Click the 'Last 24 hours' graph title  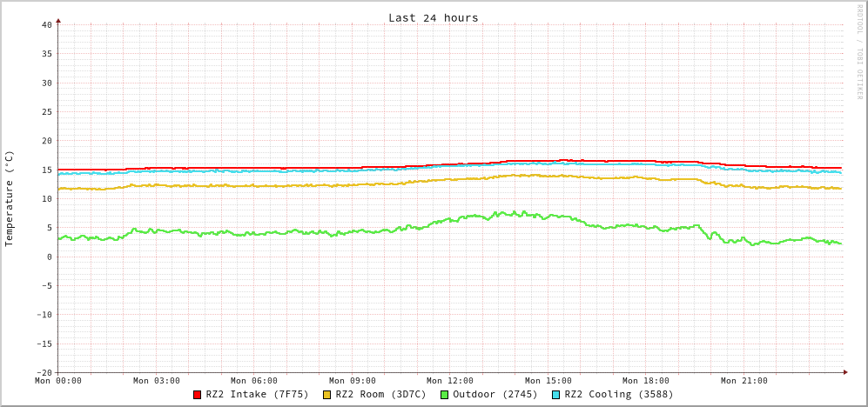pyautogui.click(x=433, y=17)
